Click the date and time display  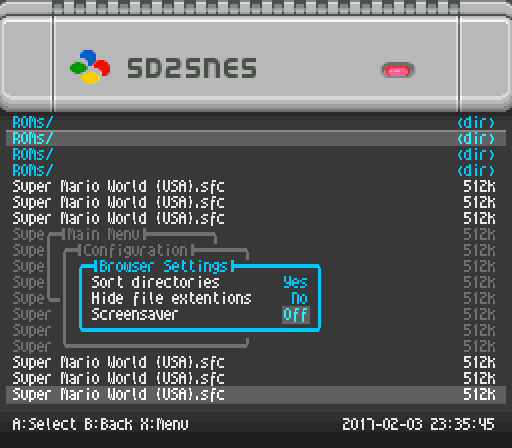tap(419, 424)
